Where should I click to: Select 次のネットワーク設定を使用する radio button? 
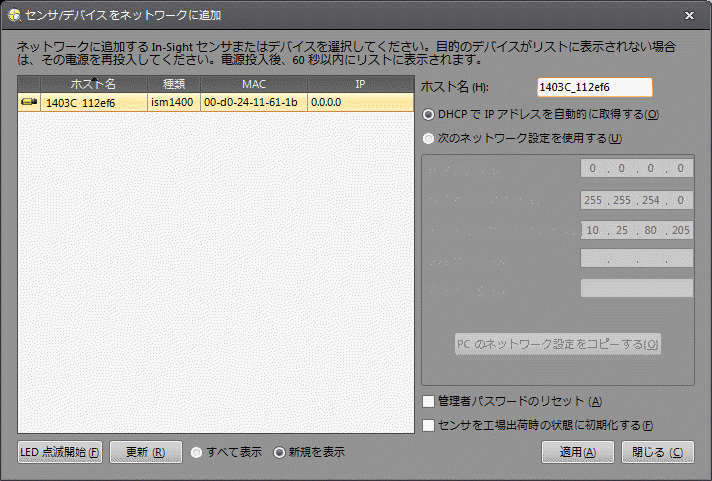point(429,138)
